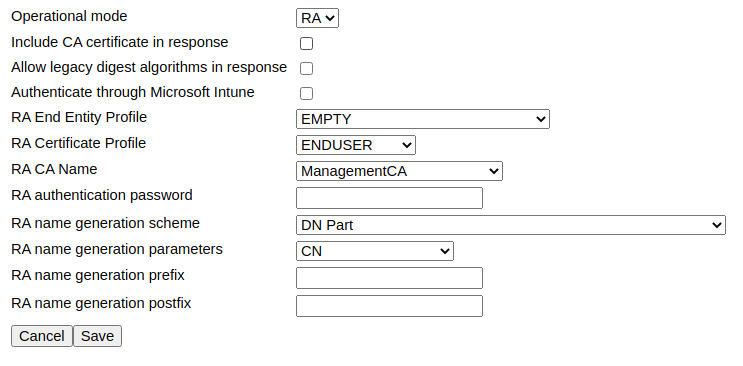743x366 pixels.
Task: Expand the RA name generation scheme dropdown
Action: tap(511, 225)
